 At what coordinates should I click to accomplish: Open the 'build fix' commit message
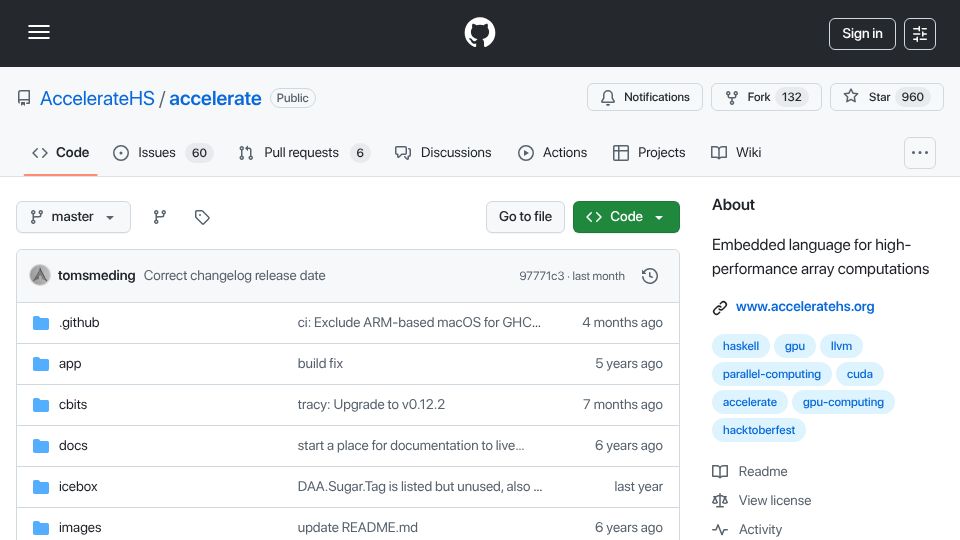[x=320, y=364]
